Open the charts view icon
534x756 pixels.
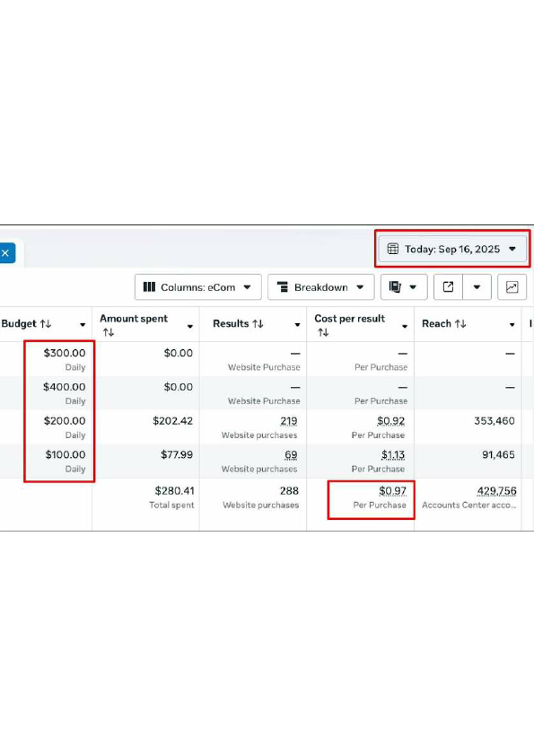click(x=512, y=287)
